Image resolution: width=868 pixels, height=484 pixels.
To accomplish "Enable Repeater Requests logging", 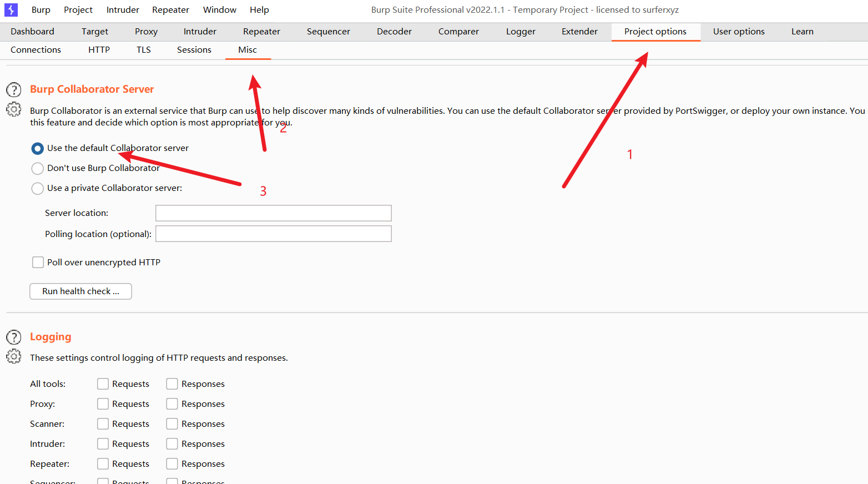I will pos(103,463).
